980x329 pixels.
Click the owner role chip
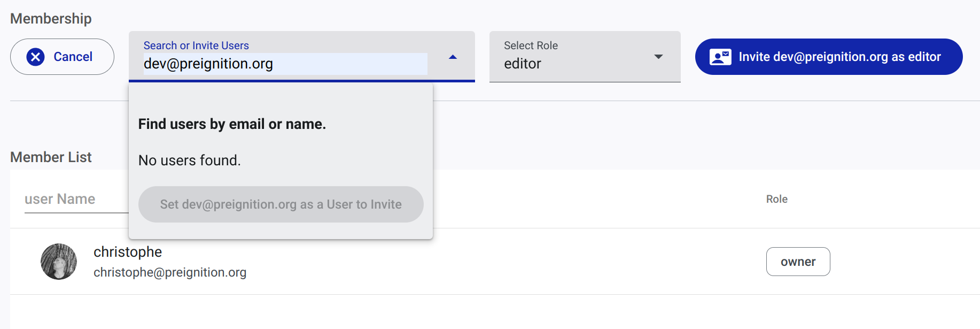798,262
